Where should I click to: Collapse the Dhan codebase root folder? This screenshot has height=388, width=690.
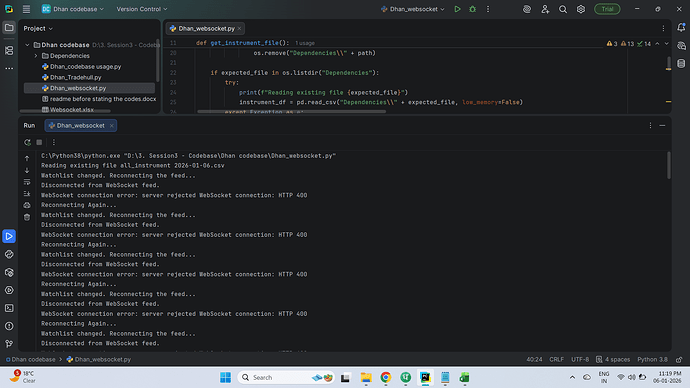27,45
